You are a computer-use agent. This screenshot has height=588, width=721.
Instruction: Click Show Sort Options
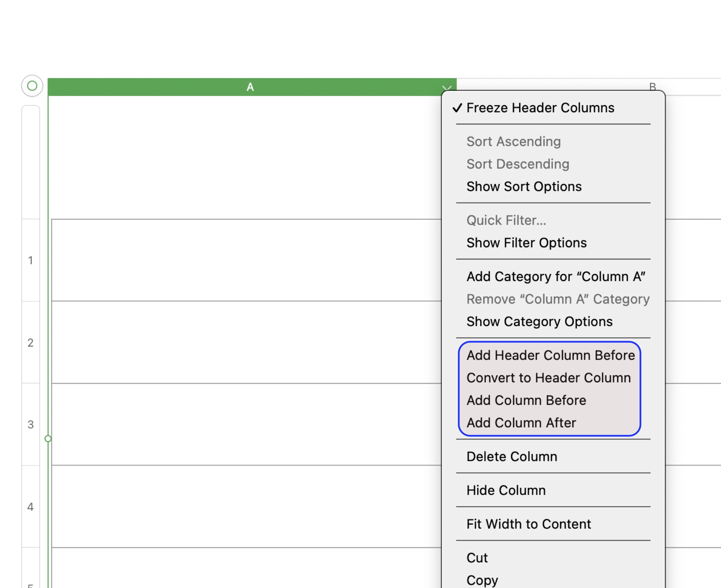tap(524, 186)
